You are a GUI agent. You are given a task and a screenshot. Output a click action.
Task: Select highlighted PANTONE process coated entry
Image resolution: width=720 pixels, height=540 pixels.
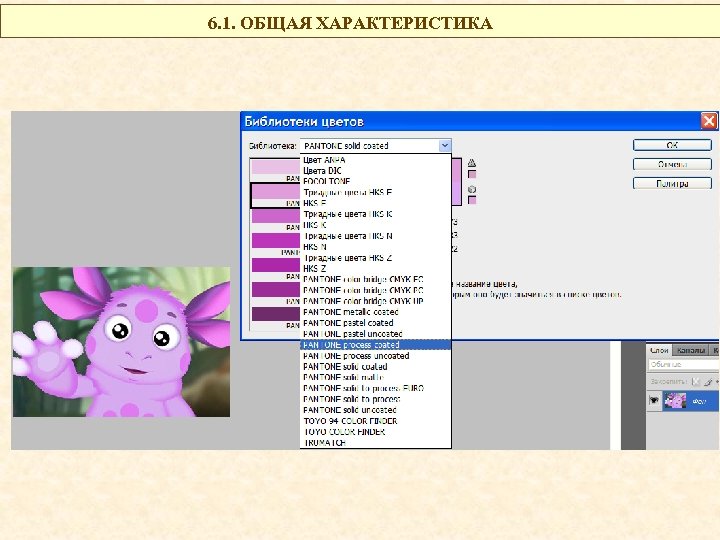tap(376, 345)
